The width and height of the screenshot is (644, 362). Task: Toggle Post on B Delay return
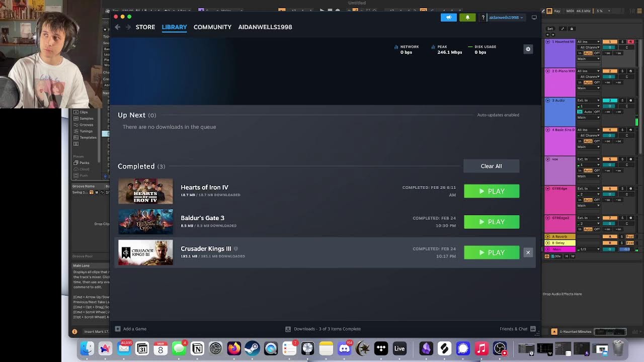(630, 243)
